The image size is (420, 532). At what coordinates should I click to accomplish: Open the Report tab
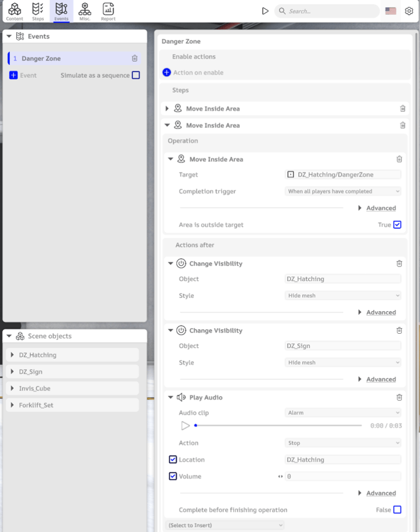tap(108, 11)
